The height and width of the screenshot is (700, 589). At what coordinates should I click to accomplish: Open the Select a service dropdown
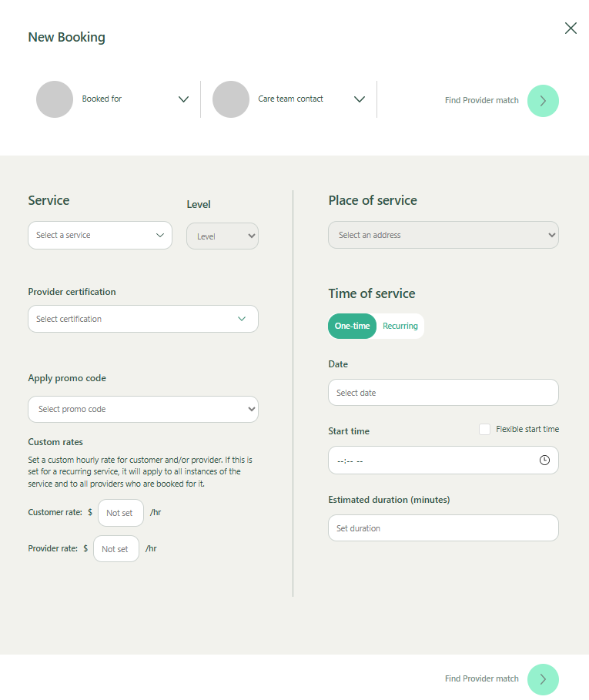coord(100,236)
